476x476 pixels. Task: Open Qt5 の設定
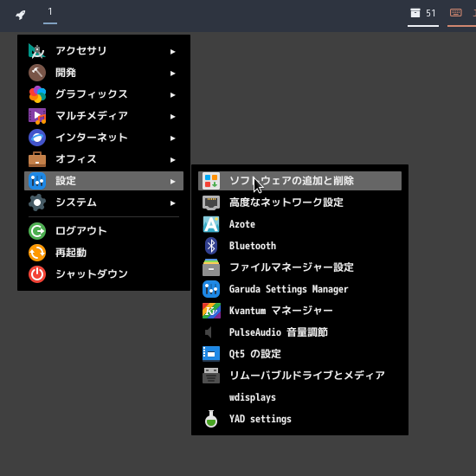coord(299,354)
